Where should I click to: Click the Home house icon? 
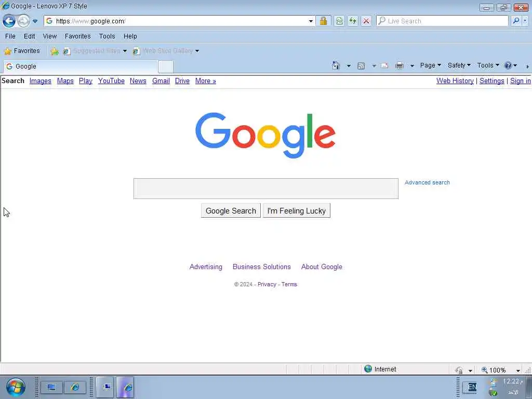click(x=336, y=65)
